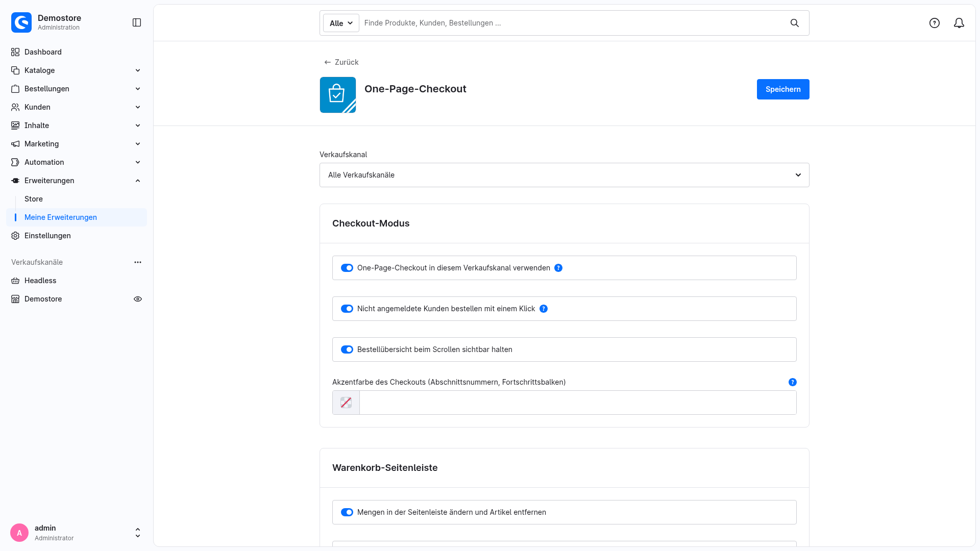
Task: Expand the Inhalte menu item
Action: pos(77,126)
